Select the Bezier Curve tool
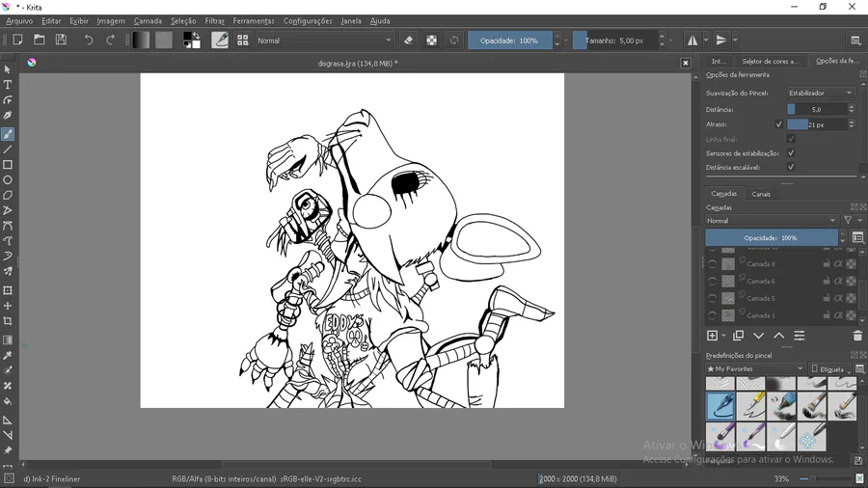 coord(8,226)
